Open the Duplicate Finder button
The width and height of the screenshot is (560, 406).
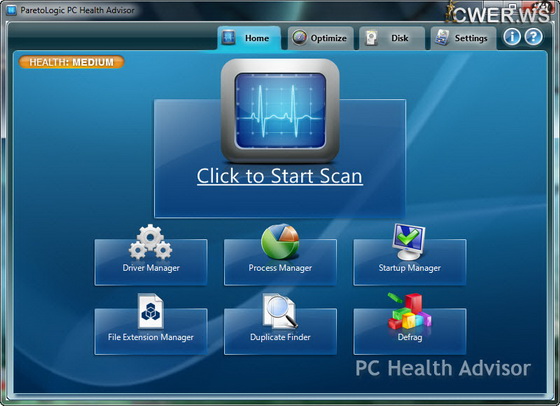click(280, 331)
